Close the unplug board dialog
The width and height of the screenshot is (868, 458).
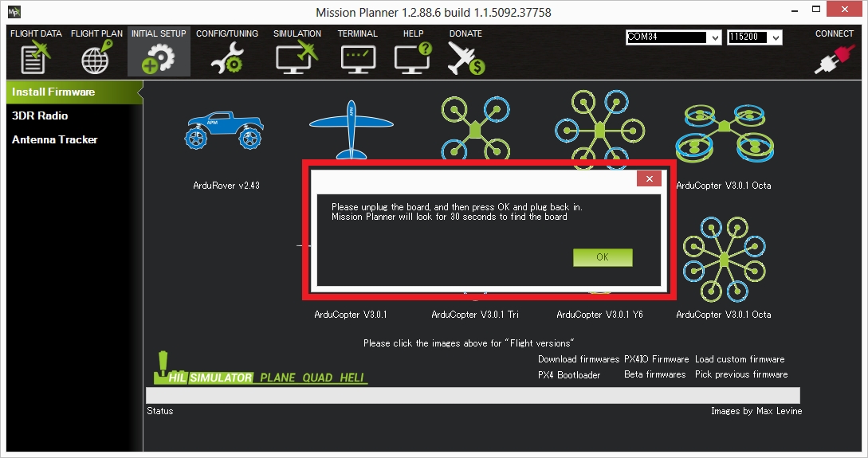pyautogui.click(x=649, y=179)
